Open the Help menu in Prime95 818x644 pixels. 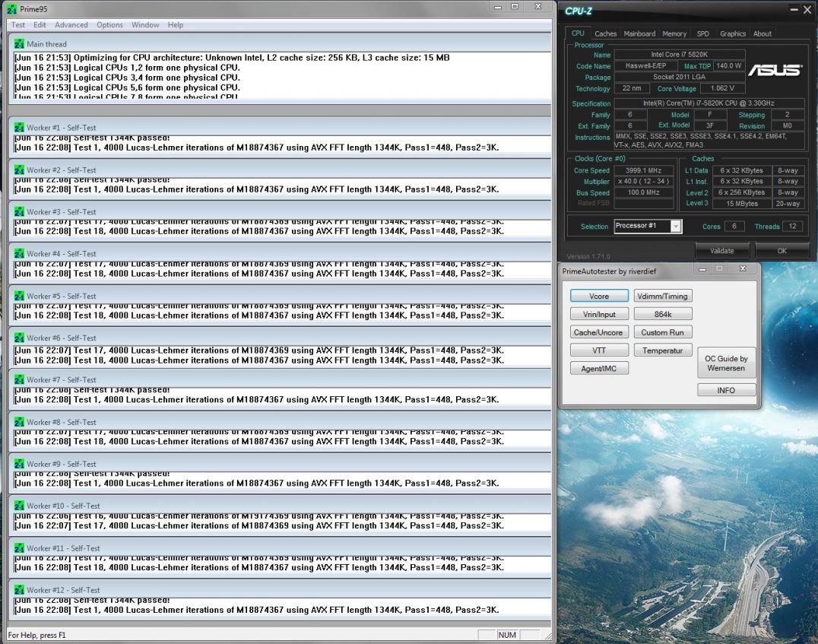pos(176,24)
